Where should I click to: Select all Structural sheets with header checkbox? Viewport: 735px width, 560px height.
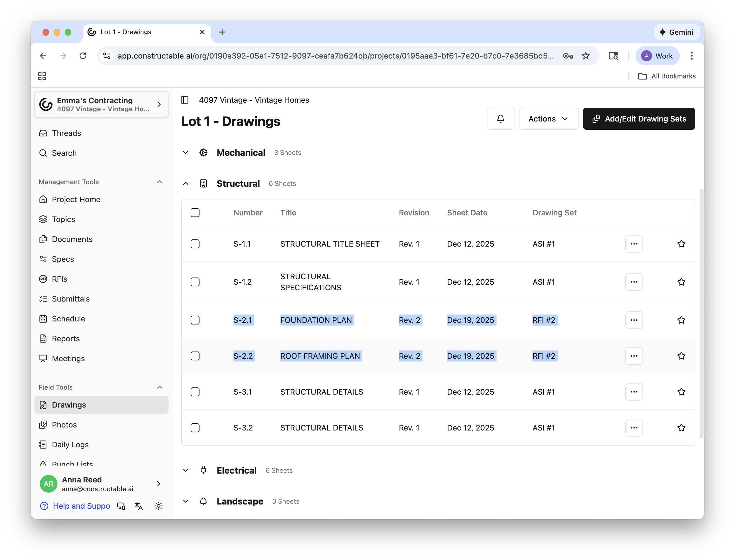point(195,213)
